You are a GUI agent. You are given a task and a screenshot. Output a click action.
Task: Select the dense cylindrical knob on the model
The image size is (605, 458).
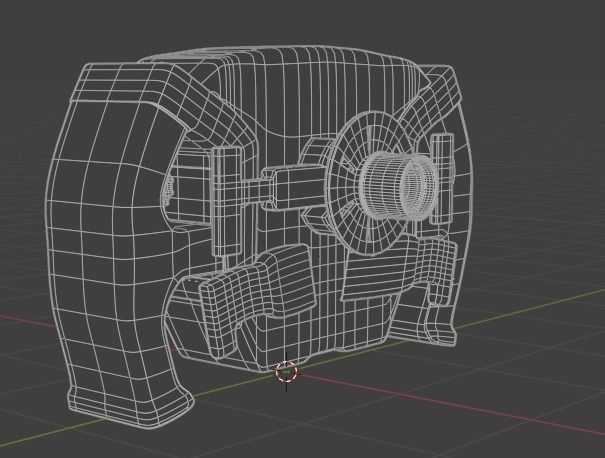[x=399, y=187]
